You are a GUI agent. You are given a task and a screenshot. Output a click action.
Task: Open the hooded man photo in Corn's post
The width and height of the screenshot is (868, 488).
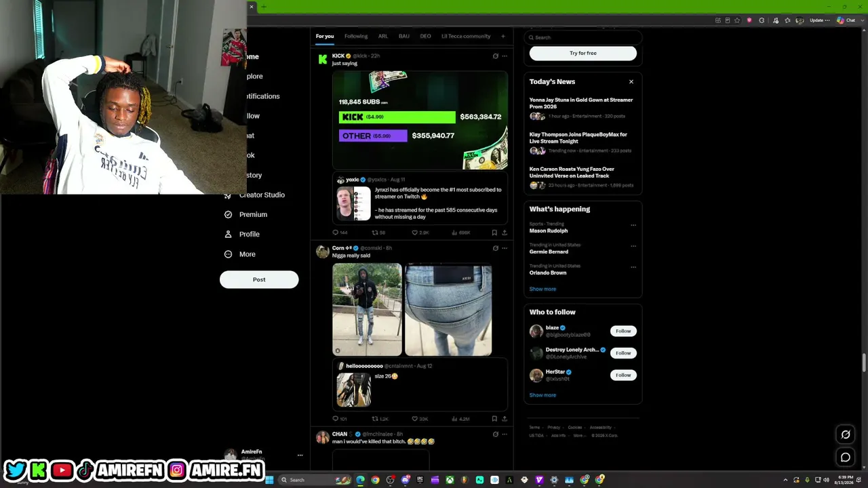point(367,310)
